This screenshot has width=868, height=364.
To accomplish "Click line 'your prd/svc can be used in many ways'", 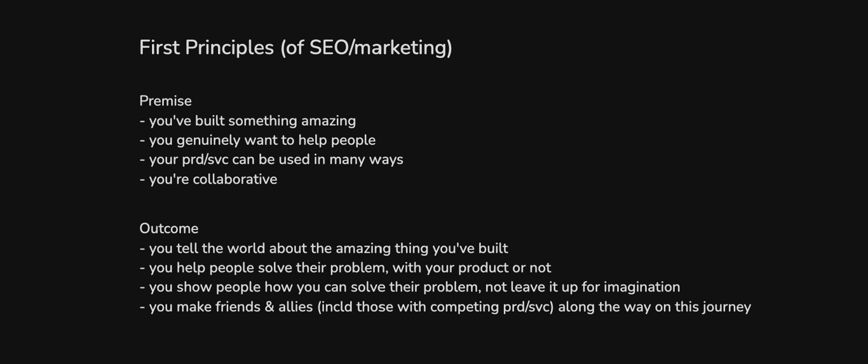I will 271,159.
